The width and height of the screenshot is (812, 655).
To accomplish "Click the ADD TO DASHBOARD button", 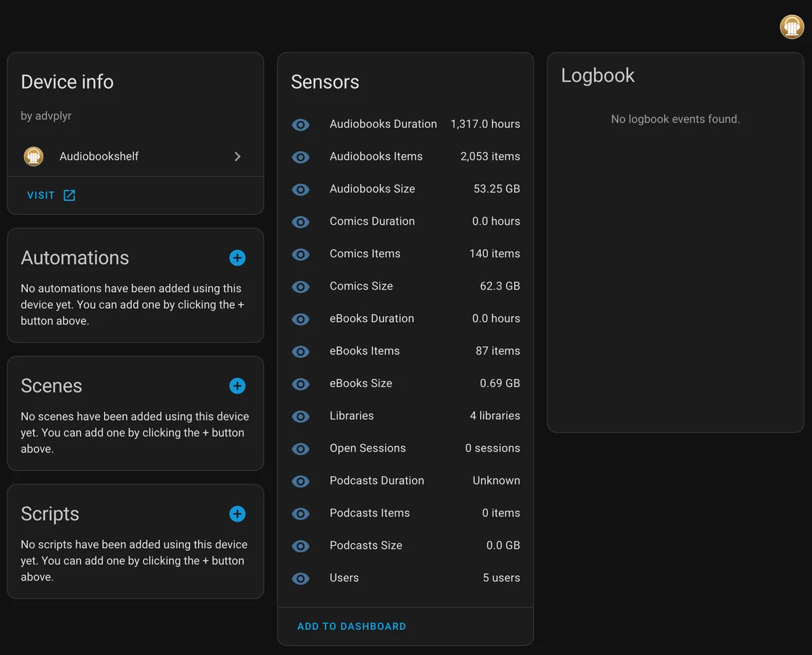I will click(352, 627).
